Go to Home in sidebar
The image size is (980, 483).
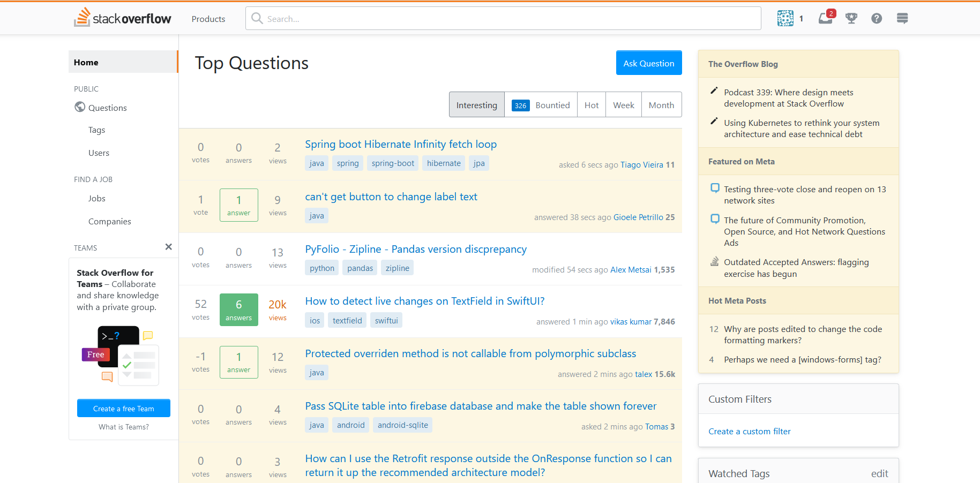click(123, 62)
